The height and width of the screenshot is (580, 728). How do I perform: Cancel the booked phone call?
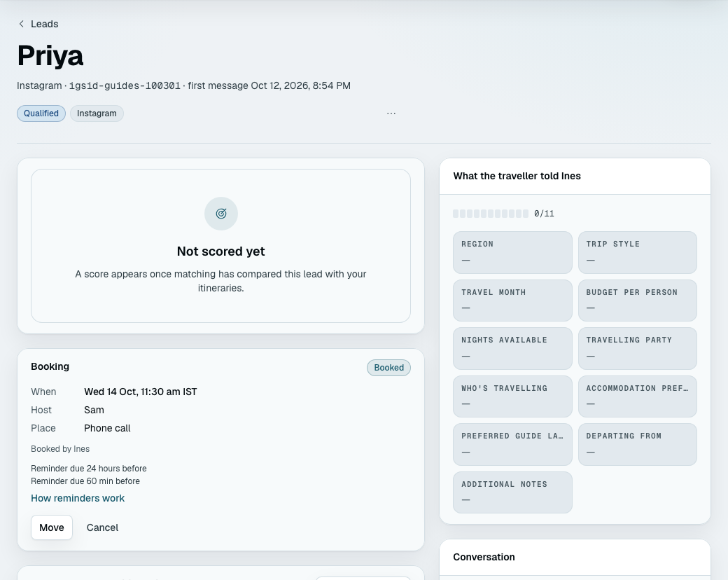tap(102, 527)
